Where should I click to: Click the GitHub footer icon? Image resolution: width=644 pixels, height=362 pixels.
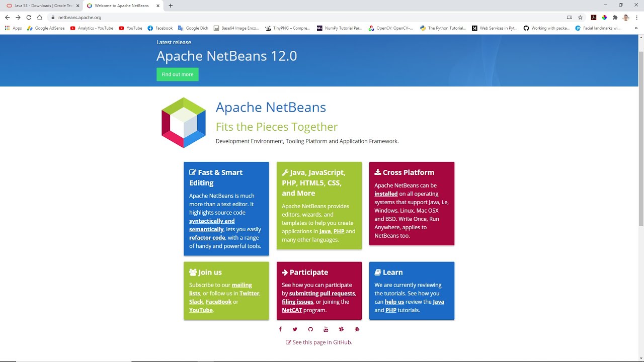pyautogui.click(x=310, y=329)
